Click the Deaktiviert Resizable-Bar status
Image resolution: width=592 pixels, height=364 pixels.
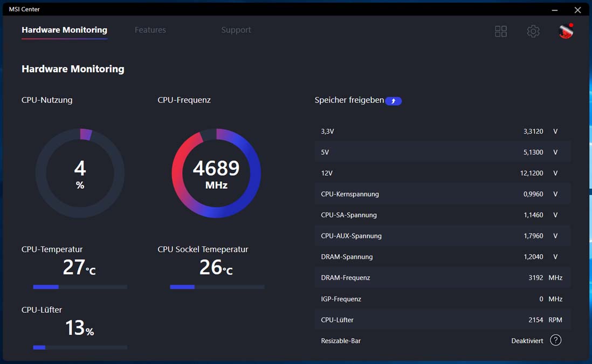click(527, 341)
